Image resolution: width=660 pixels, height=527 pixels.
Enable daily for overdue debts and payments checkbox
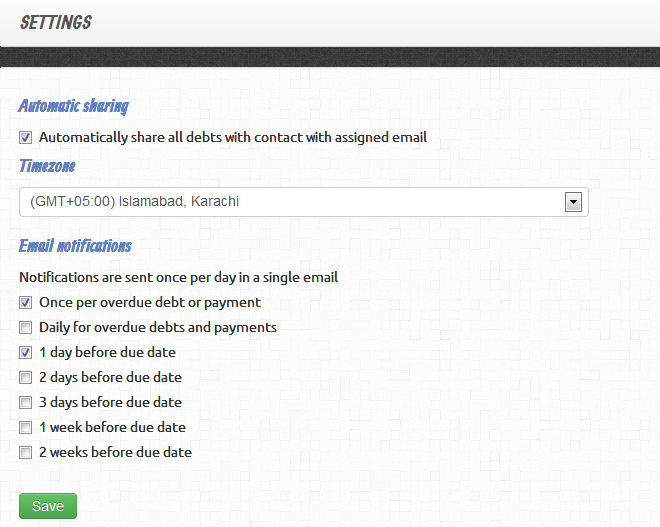tap(26, 327)
